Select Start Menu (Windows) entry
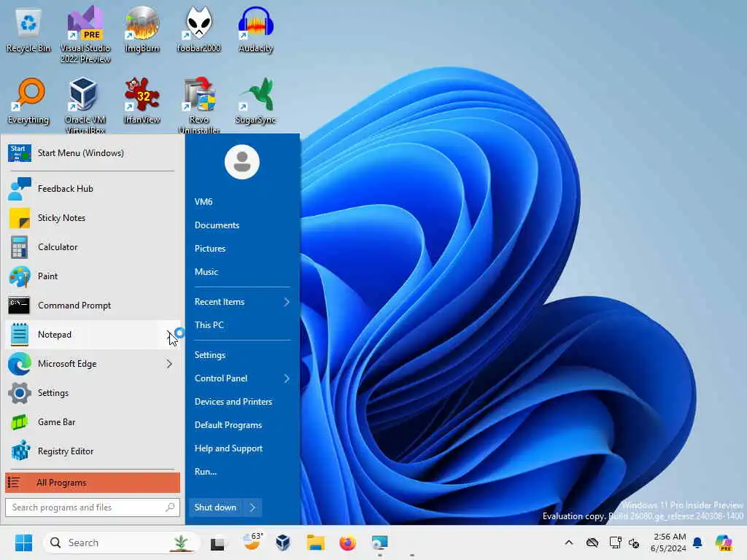 click(x=93, y=153)
